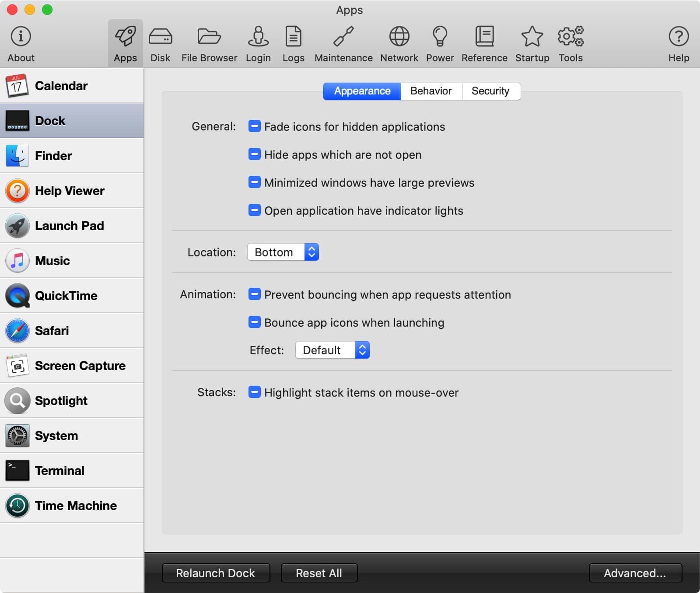Open the Advanced... settings button

click(635, 573)
